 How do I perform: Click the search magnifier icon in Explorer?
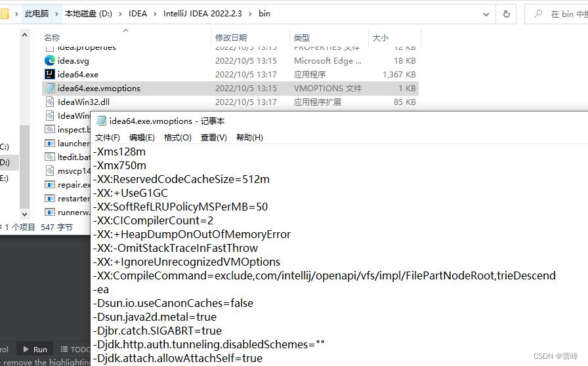(538, 14)
